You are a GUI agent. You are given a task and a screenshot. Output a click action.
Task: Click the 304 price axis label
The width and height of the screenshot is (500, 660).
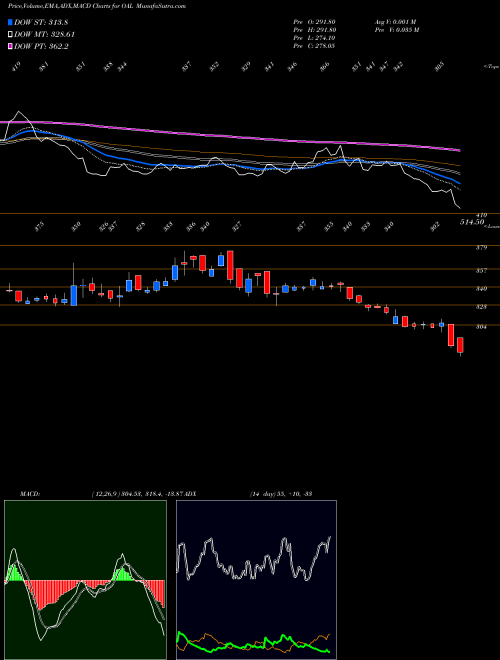481,327
